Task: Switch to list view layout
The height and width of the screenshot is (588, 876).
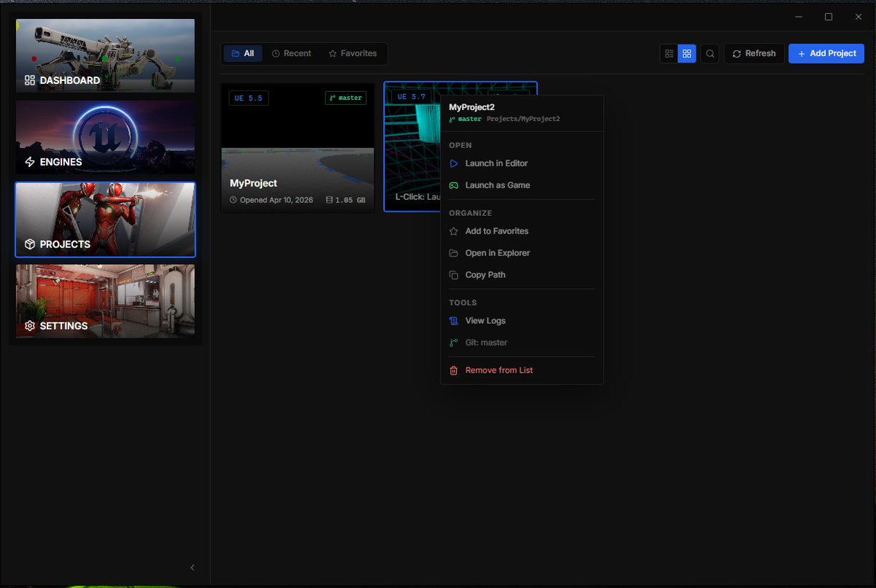Action: [669, 53]
